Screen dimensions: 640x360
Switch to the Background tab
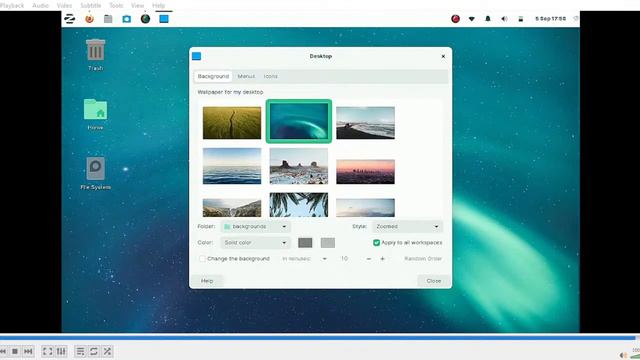pos(213,76)
